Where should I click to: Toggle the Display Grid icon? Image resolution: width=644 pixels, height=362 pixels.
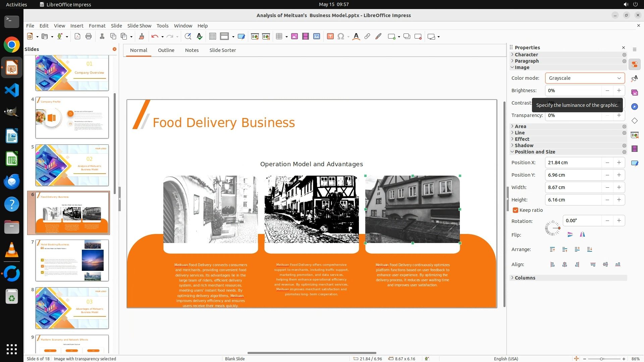212,37
